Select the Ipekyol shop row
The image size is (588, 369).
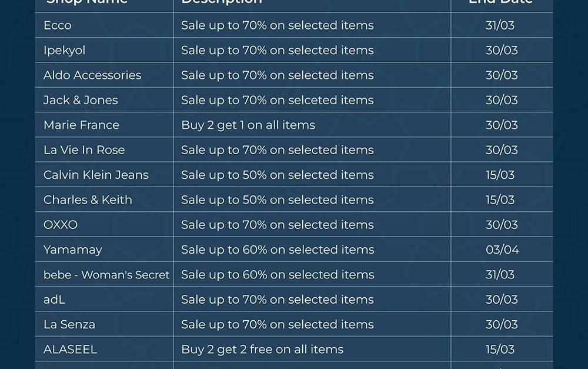pyautogui.click(x=65, y=51)
